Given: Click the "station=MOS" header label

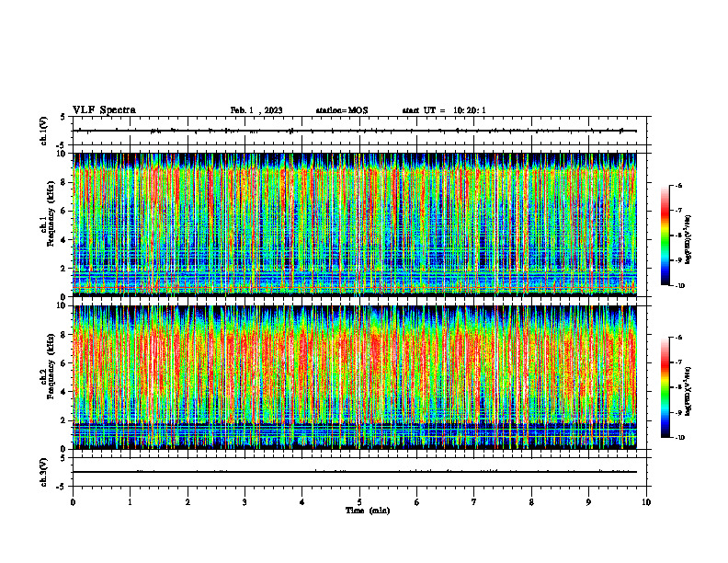Looking at the screenshot, I should pos(342,110).
